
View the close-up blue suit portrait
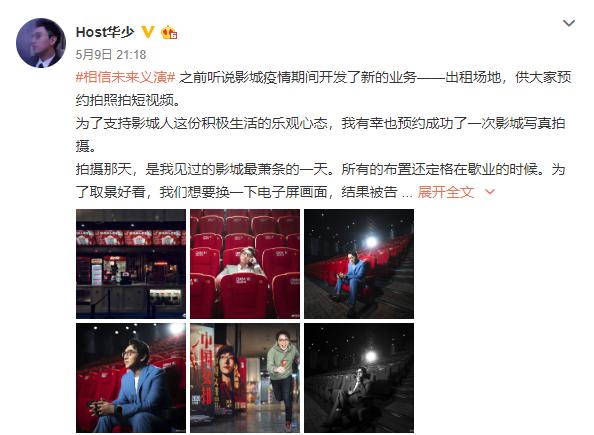pyautogui.click(x=131, y=378)
